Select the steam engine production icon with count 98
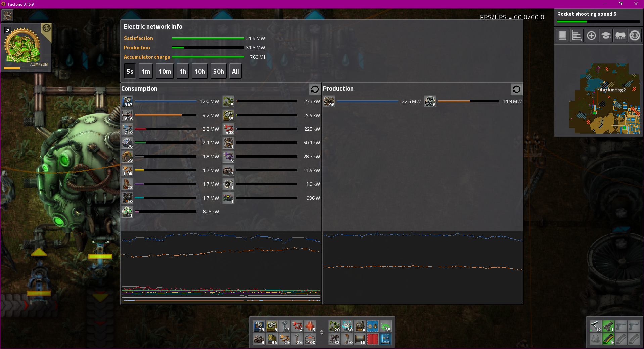The height and width of the screenshot is (349, 644). coord(329,101)
